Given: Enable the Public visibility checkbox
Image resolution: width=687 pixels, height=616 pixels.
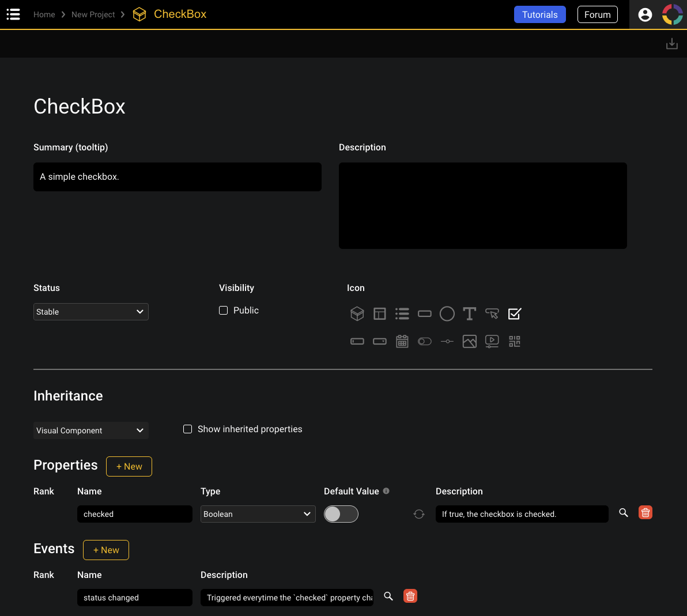Looking at the screenshot, I should [223, 310].
